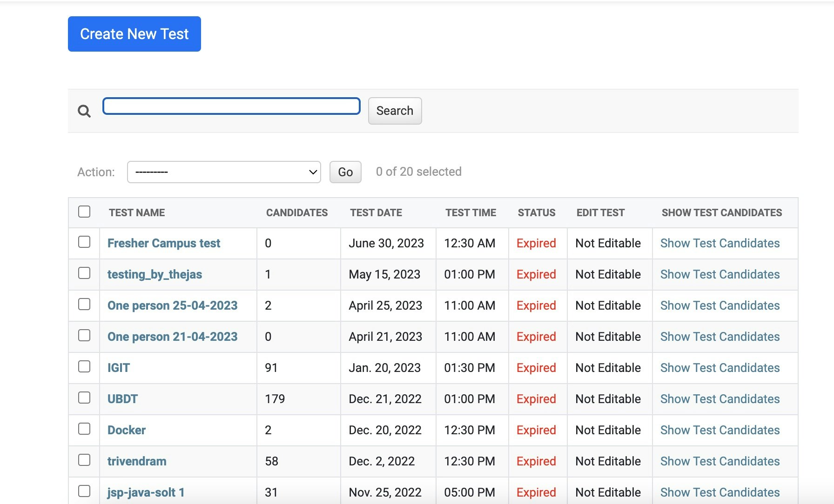Open the jsp-java-solt 1 test link
Viewport: 834px width, 504px height.
[146, 492]
